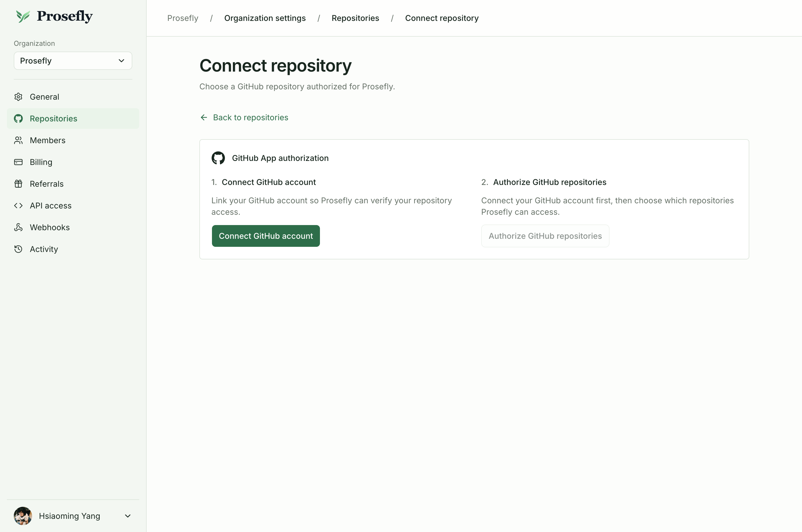Open Webhooks in the sidebar
The height and width of the screenshot is (532, 802).
73,227
